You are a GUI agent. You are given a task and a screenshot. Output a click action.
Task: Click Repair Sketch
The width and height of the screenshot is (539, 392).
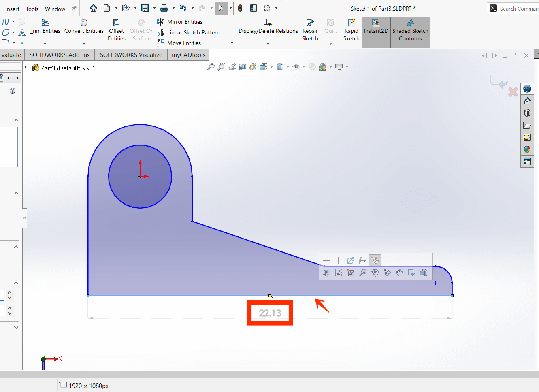(310, 30)
